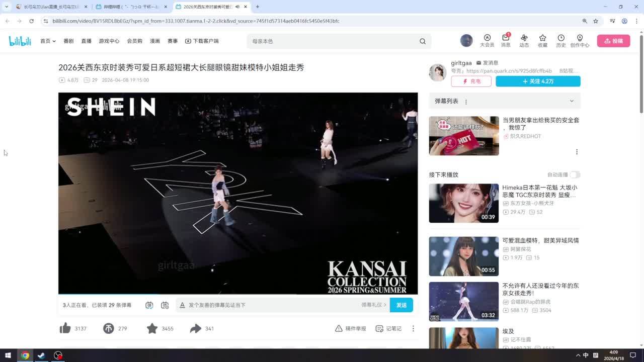644x362 pixels.
Task: Click the share arrow icon
Action: [x=195, y=328]
